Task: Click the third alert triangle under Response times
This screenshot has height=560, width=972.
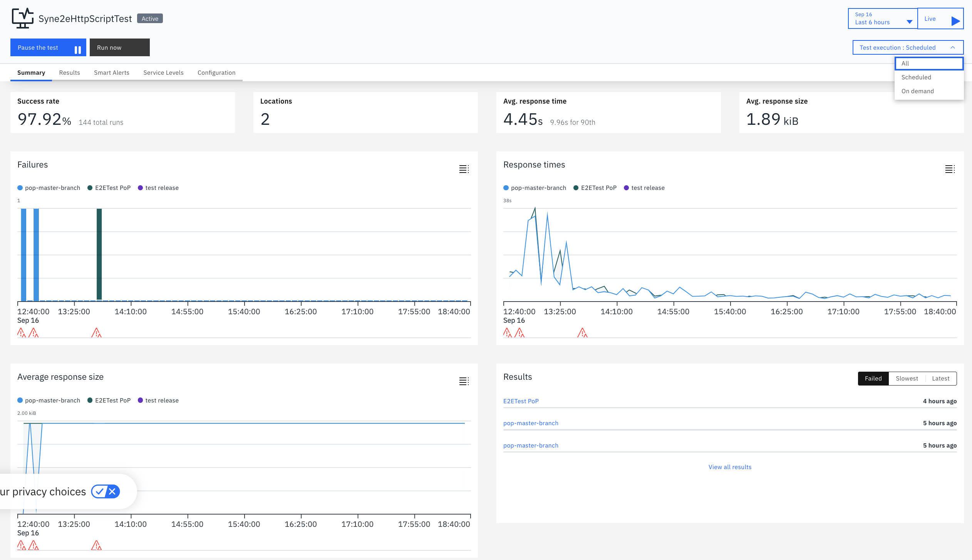Action: coord(582,333)
